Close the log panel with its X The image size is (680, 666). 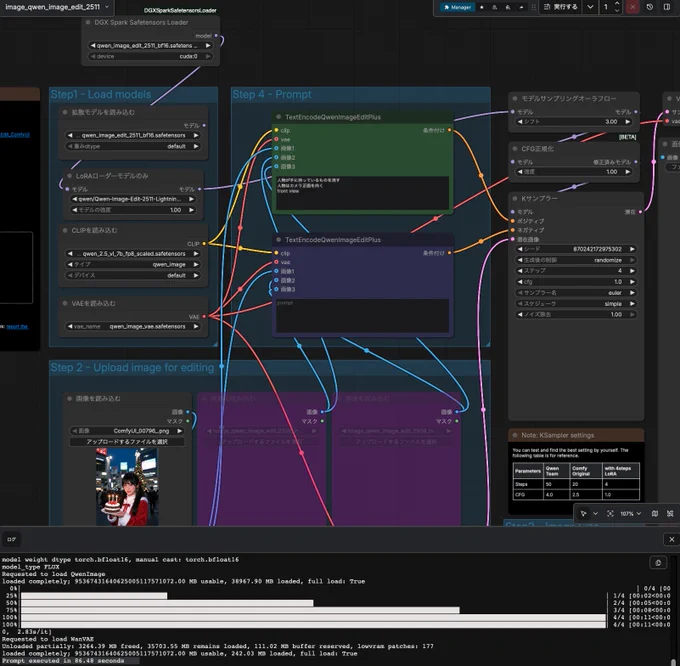pyautogui.click(x=672, y=539)
